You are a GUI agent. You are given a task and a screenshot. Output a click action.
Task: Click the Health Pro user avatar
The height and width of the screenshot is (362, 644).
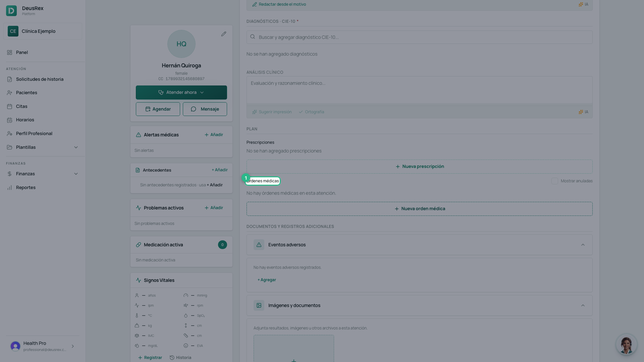pos(15,346)
